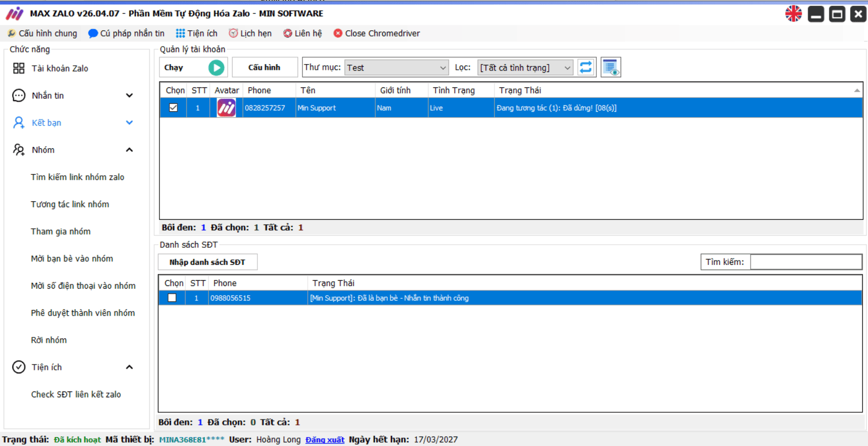
Task: Click the Kết bạn person icon
Action: tap(19, 123)
